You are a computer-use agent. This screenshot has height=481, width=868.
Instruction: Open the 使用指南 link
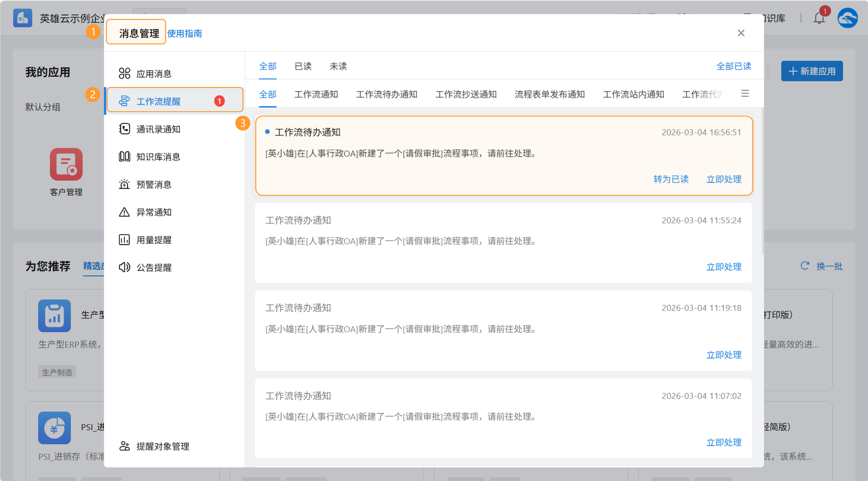(x=184, y=33)
